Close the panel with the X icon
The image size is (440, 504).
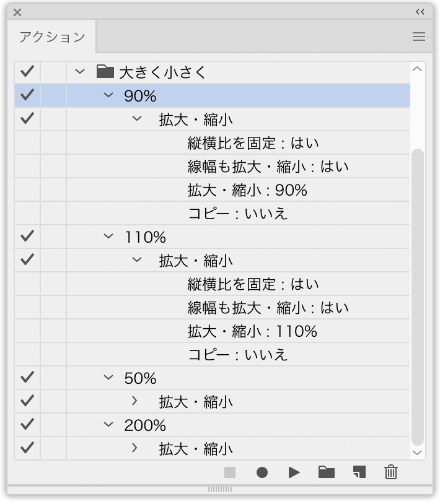(x=17, y=12)
